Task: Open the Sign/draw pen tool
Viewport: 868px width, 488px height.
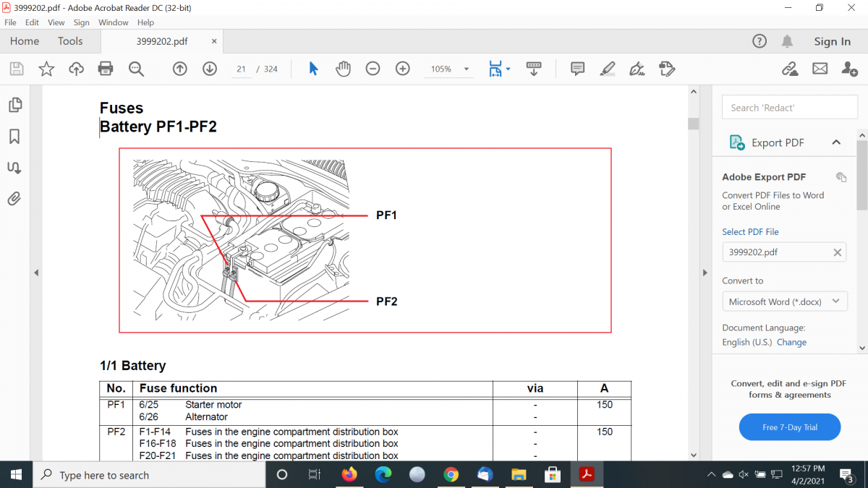Action: click(x=637, y=69)
